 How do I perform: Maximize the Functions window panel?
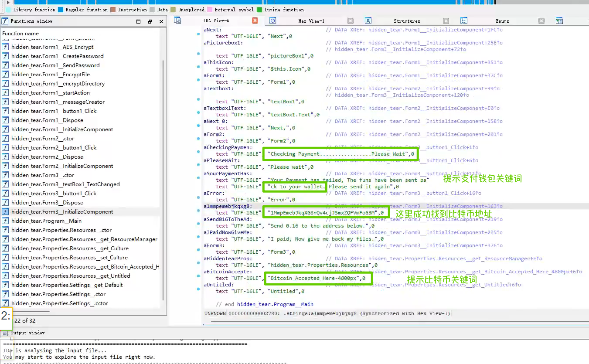[139, 21]
